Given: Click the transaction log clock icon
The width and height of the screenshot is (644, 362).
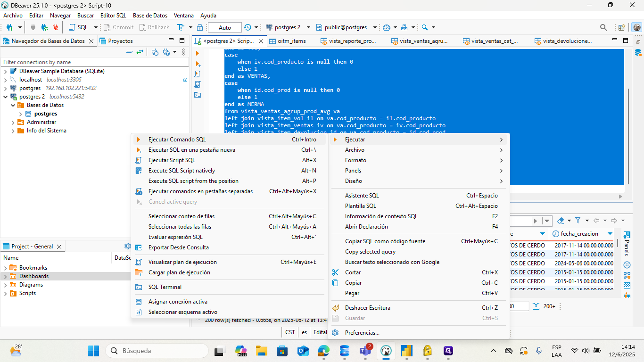Looking at the screenshot, I should click(x=248, y=27).
